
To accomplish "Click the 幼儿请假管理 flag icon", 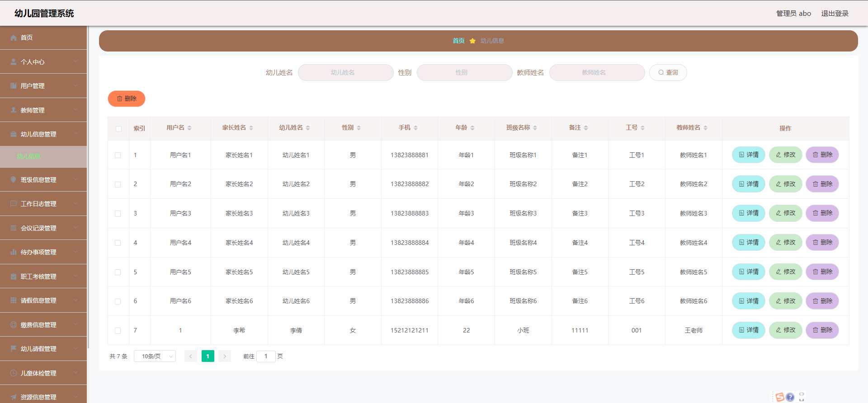I will coord(14,349).
